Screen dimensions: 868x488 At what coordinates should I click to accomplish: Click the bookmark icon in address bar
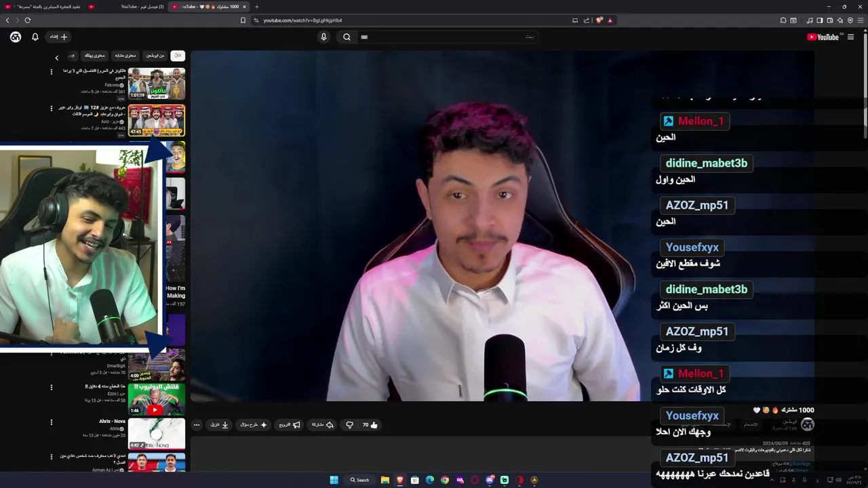(243, 20)
